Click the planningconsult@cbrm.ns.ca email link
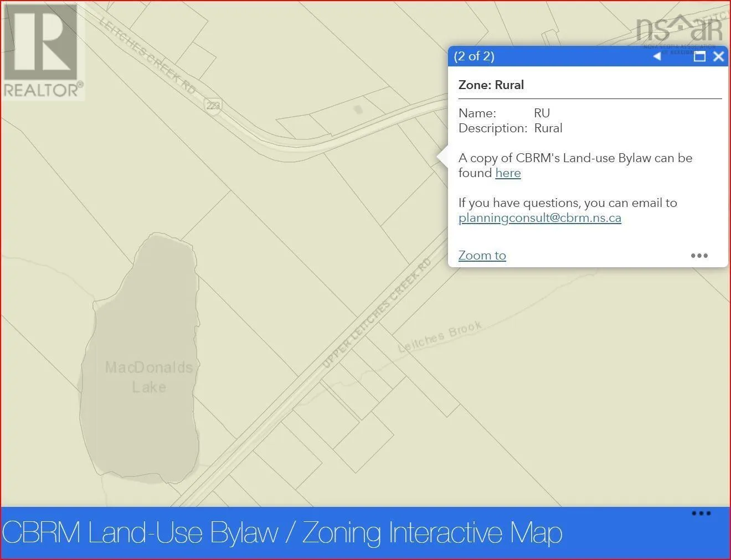Viewport: 731px width, 560px height. 539,218
